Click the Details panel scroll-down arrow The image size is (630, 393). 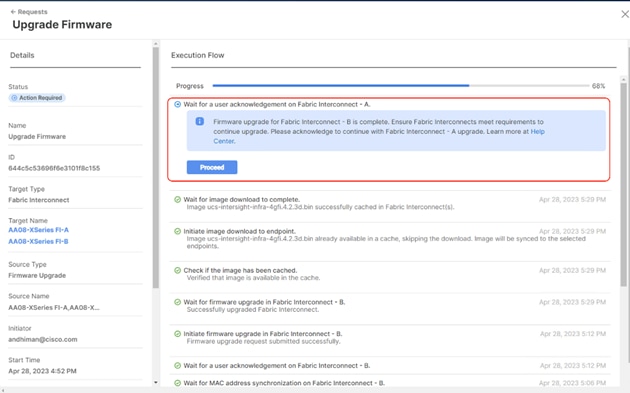[156, 383]
